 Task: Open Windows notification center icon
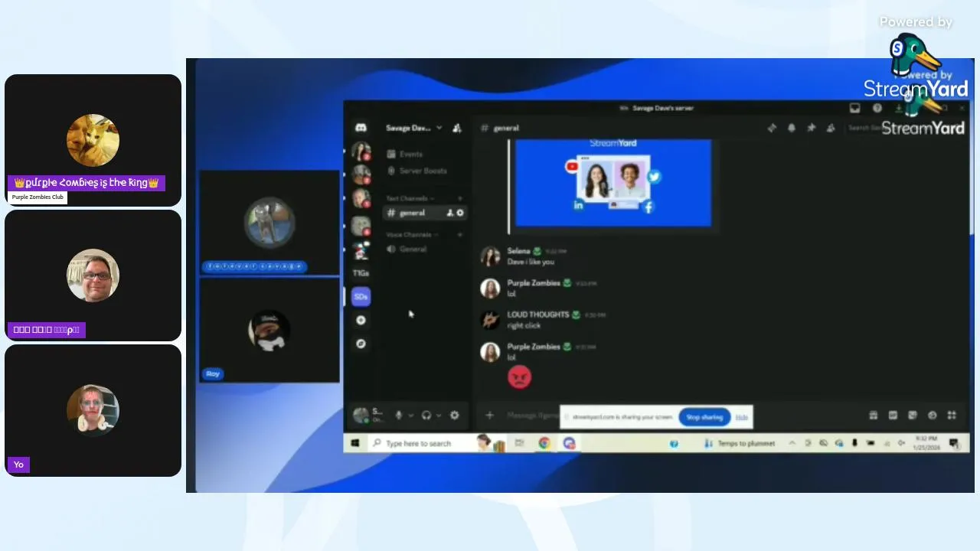[954, 443]
